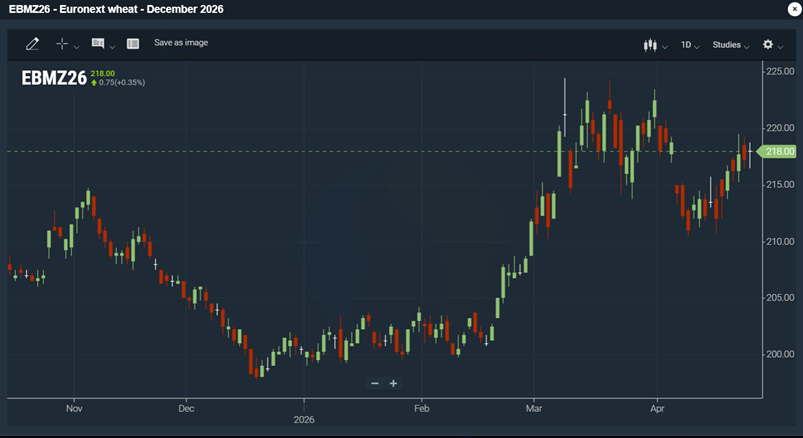Click the EBMZ26 symbol label
The image size is (803, 438).
coord(54,78)
